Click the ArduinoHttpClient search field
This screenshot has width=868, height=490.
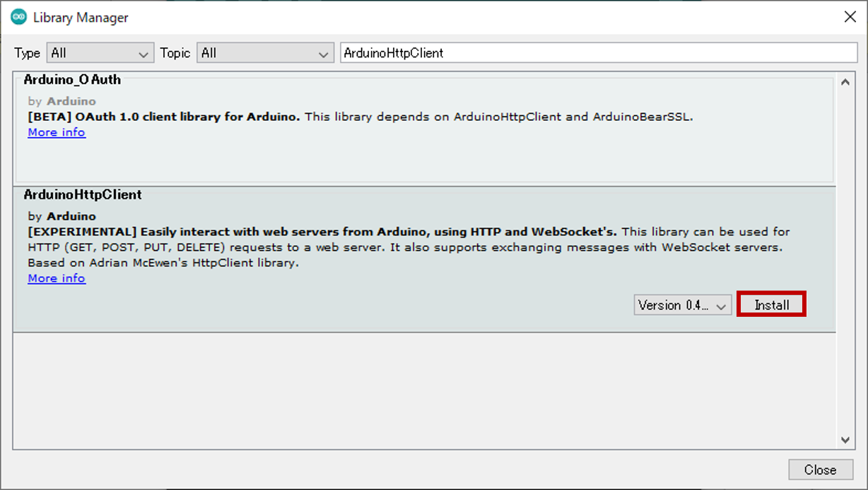tap(598, 53)
